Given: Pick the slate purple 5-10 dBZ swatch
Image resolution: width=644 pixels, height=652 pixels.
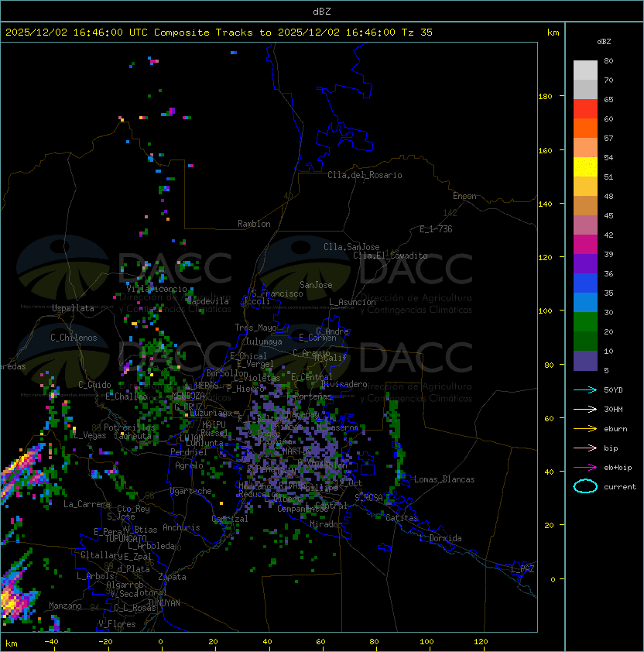Looking at the screenshot, I should 585,361.
